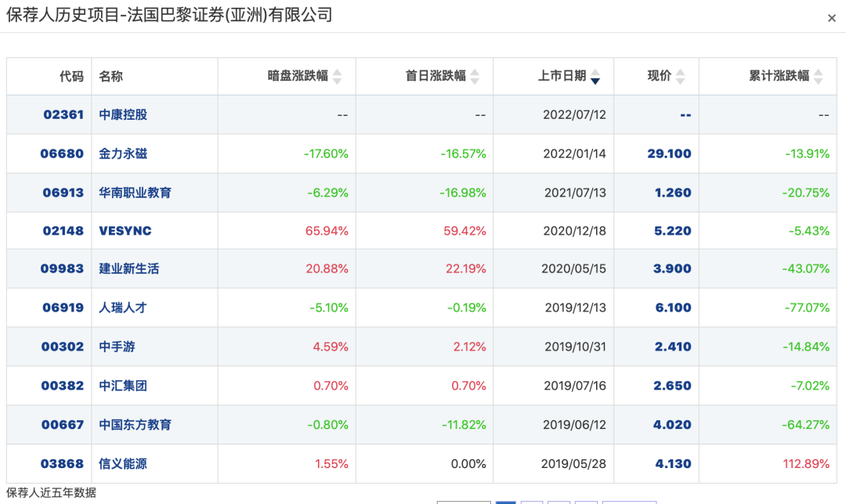Open stock VESYNC
The width and height of the screenshot is (846, 504).
(125, 231)
